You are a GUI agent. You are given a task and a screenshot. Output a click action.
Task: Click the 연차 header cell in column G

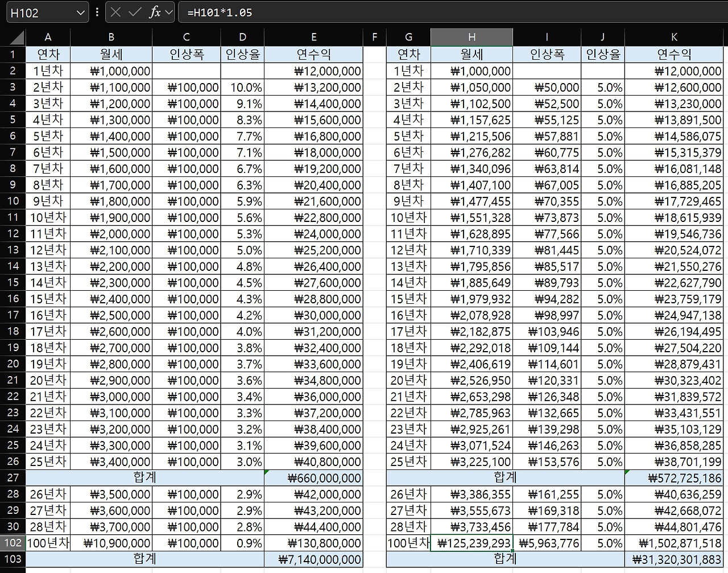point(408,55)
